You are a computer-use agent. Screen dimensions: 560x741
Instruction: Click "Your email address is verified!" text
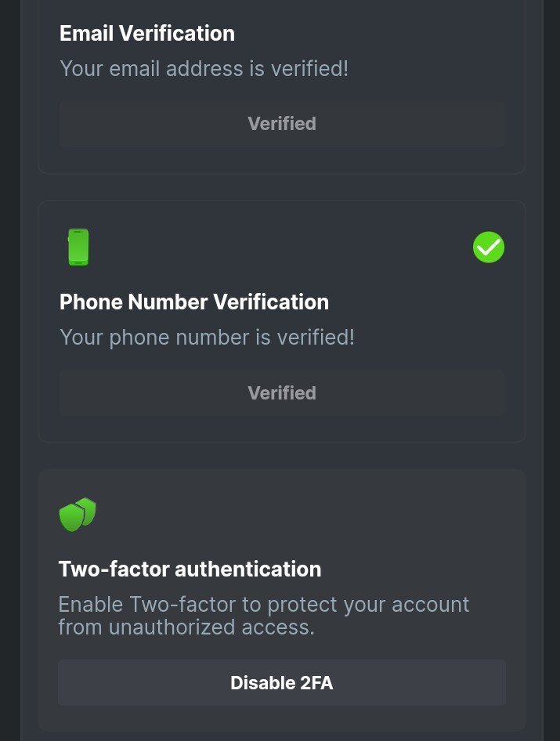[204, 68]
